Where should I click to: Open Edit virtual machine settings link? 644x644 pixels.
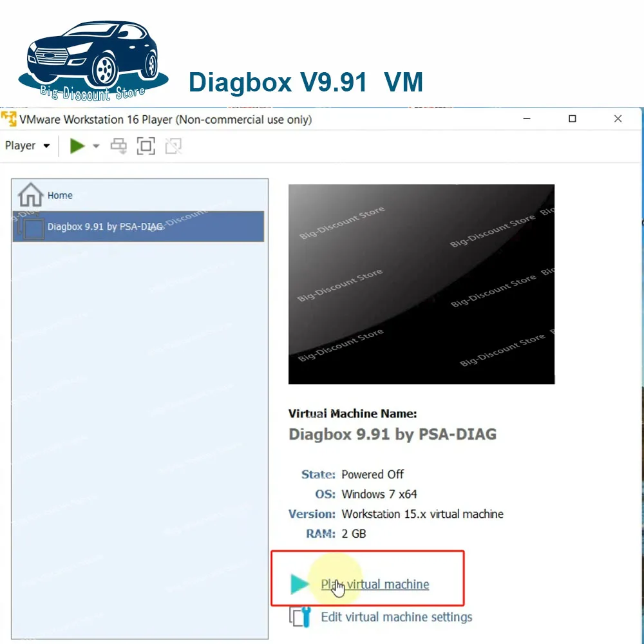click(397, 617)
